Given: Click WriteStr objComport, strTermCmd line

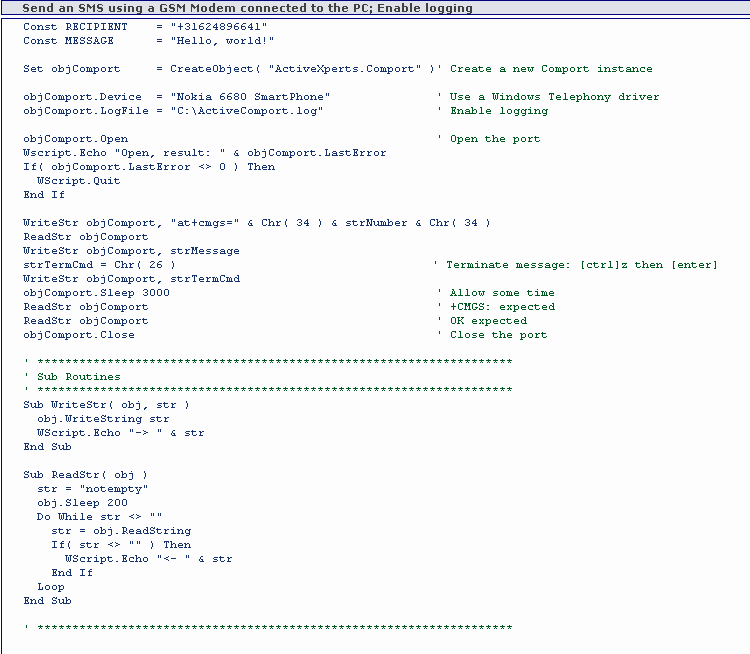Looking at the screenshot, I should click(x=132, y=279).
